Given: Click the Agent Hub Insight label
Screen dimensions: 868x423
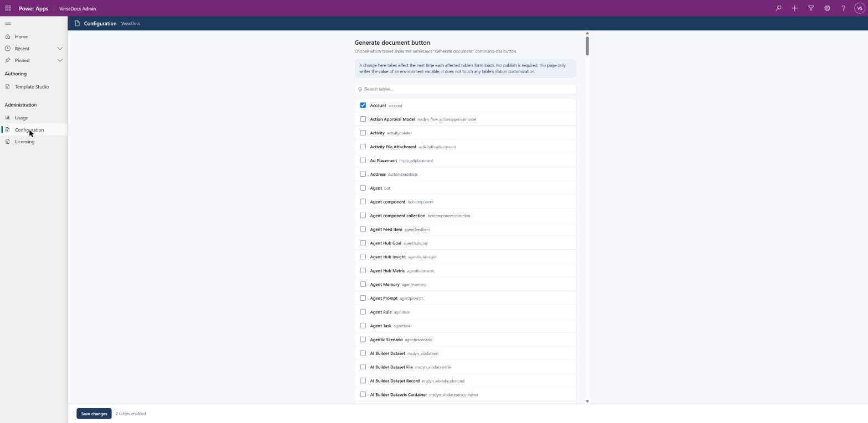Looking at the screenshot, I should 387,257.
